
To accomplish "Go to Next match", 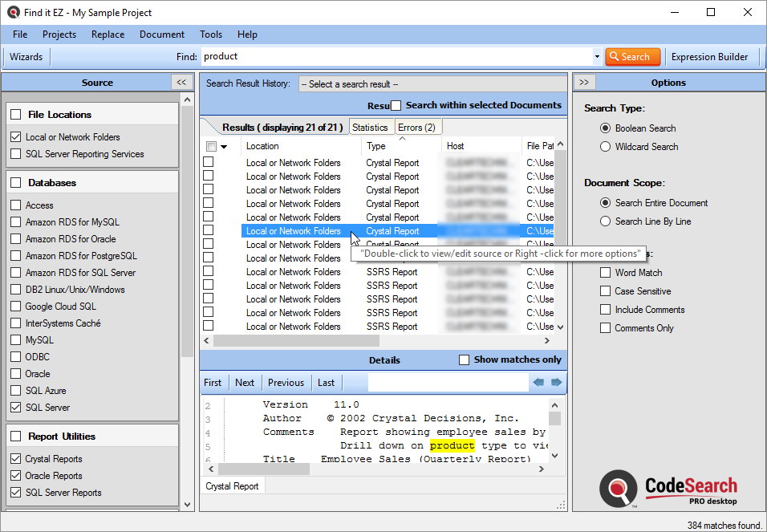I will click(x=245, y=383).
